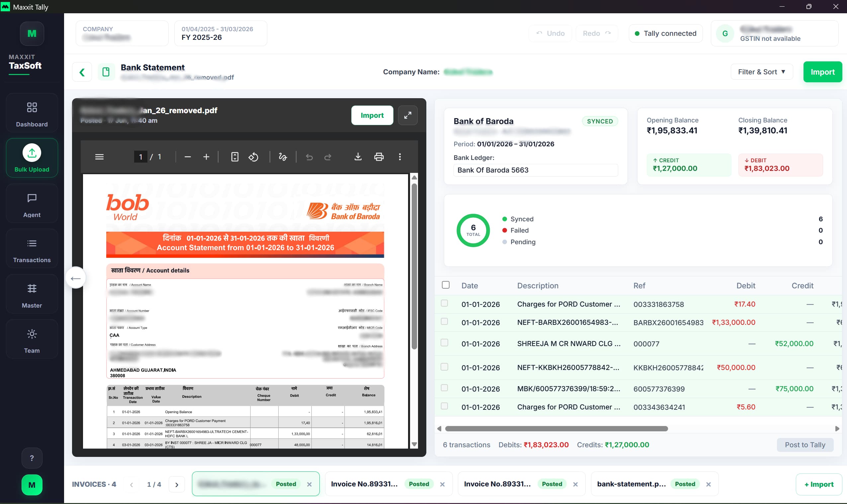Close the first Posted file tab

(x=309, y=484)
